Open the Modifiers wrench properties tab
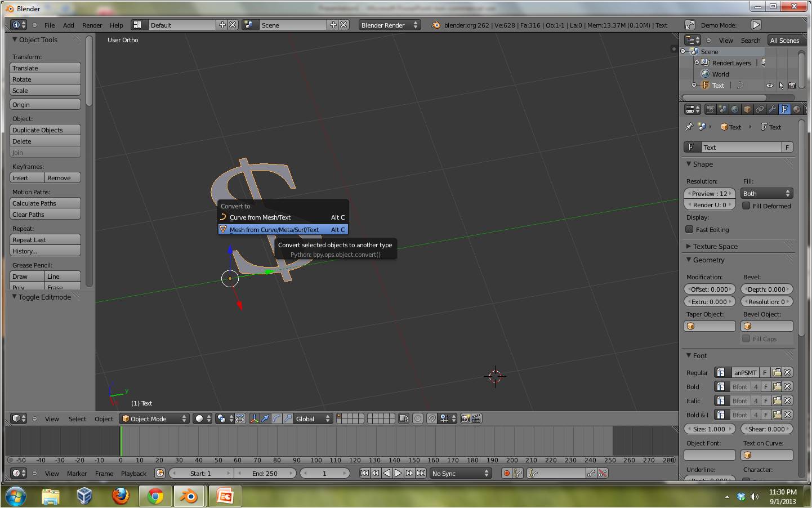 [x=772, y=109]
